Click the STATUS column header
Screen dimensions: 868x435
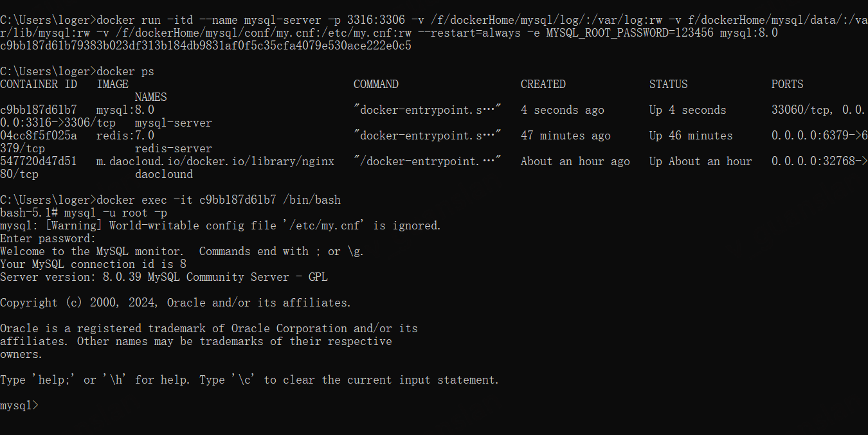pyautogui.click(x=669, y=84)
